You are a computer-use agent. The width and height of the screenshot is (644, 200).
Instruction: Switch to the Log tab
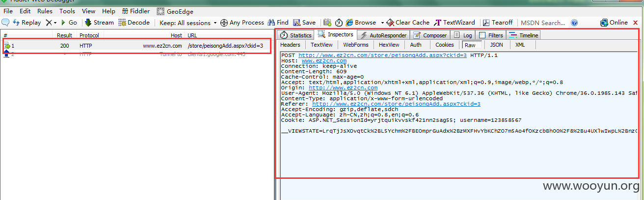(x=463, y=35)
